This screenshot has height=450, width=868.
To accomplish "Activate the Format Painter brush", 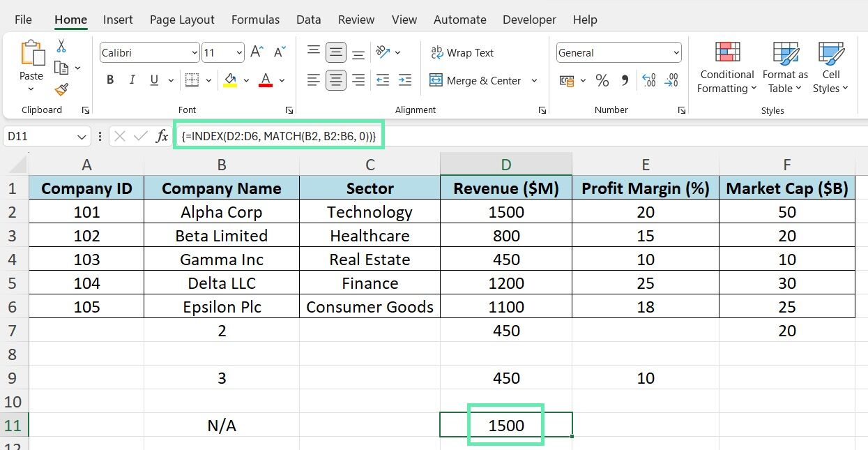I will (x=61, y=89).
